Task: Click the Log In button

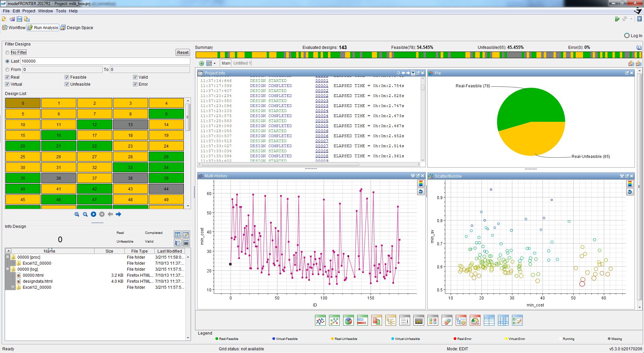Action: [x=633, y=35]
